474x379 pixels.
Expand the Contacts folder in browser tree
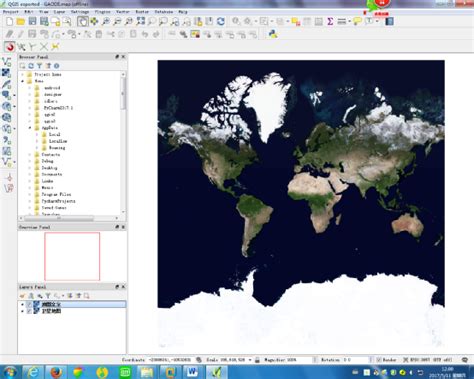pos(30,155)
